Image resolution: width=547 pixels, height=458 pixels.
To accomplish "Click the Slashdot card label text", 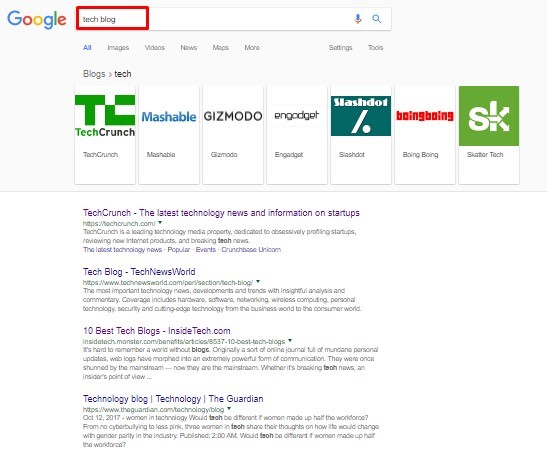I will (352, 155).
